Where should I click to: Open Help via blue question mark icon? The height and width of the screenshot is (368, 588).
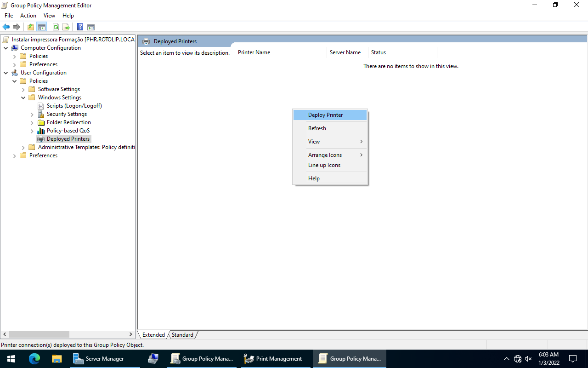tap(80, 27)
